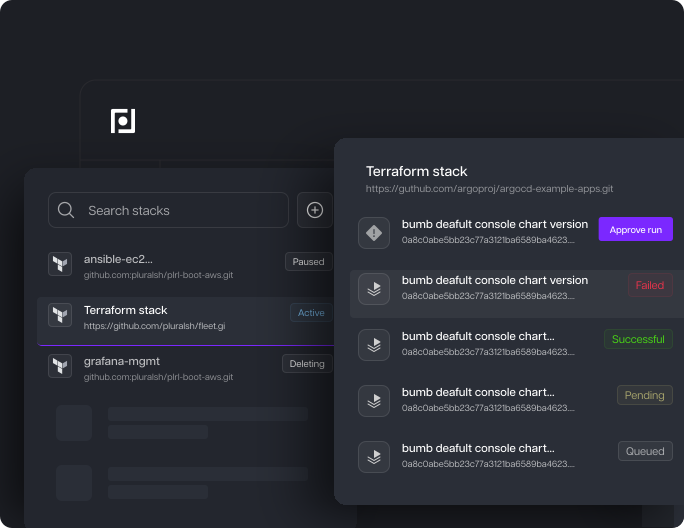
Task: Approve the run with Approve run button
Action: point(635,230)
